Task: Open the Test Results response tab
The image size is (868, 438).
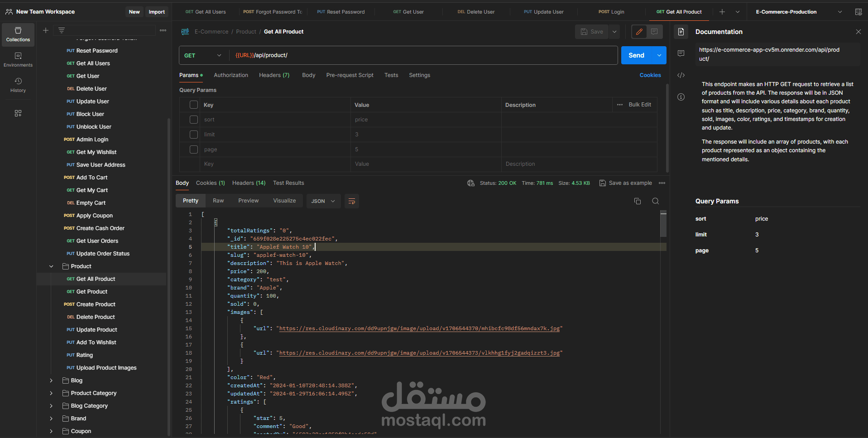Action: pyautogui.click(x=288, y=183)
